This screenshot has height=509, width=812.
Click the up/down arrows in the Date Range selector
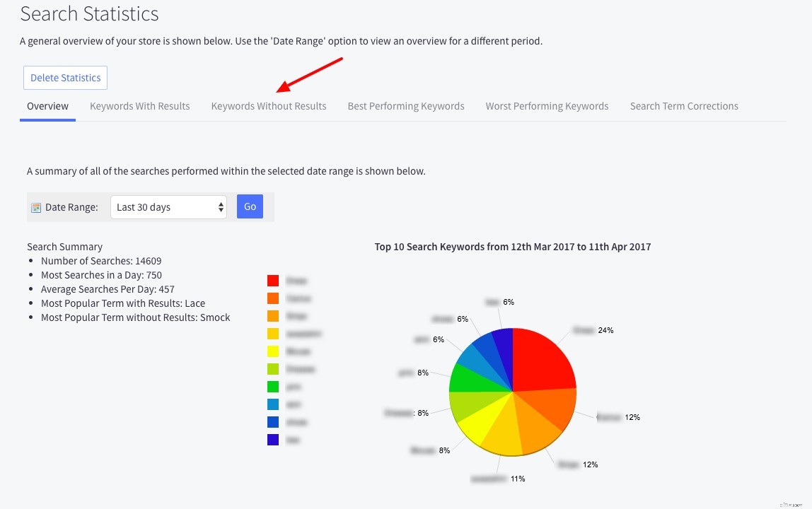click(x=221, y=206)
